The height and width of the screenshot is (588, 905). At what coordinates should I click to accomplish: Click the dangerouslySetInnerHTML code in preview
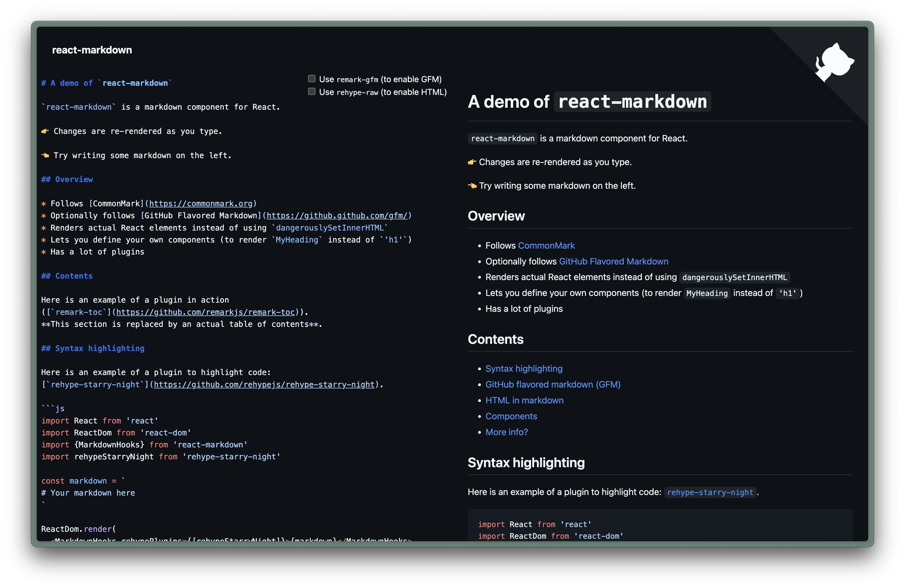[x=734, y=277]
